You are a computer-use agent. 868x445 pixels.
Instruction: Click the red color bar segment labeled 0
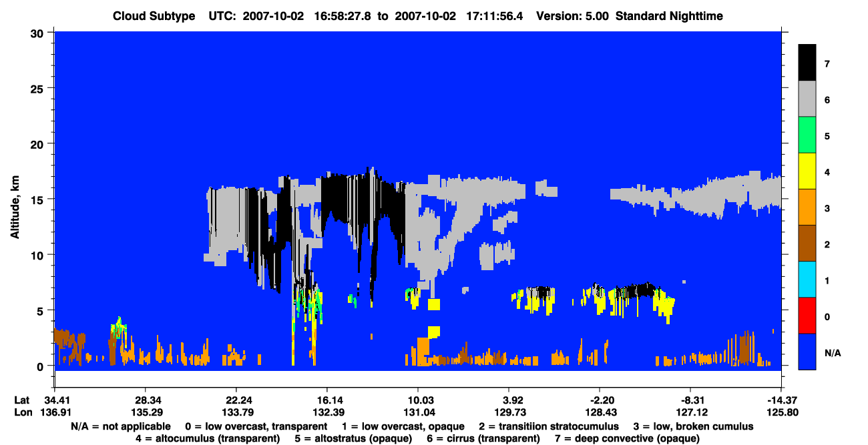[807, 316]
